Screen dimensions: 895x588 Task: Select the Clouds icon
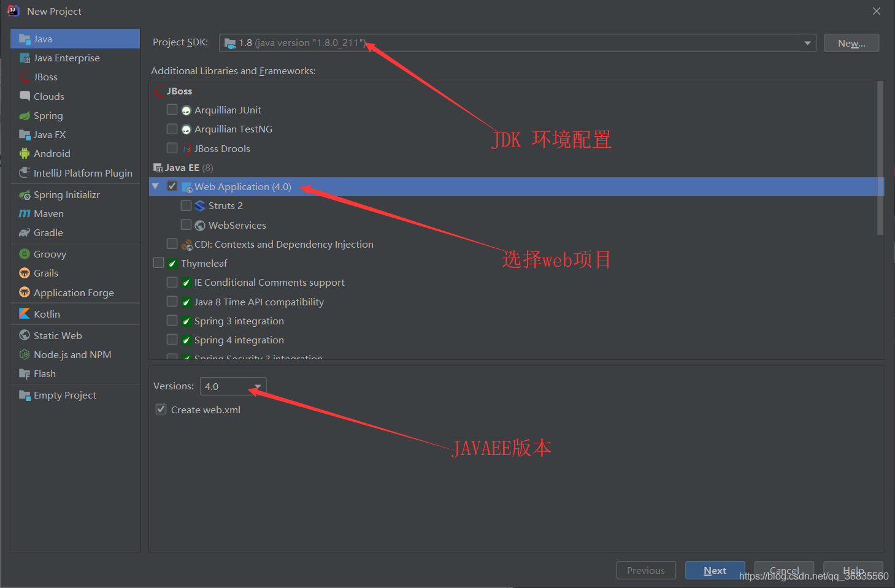click(25, 96)
